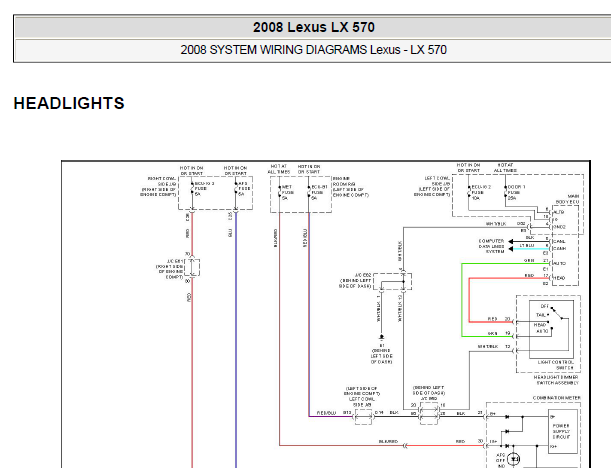Click the AUTO terminal on main body ECU

[x=560, y=263]
